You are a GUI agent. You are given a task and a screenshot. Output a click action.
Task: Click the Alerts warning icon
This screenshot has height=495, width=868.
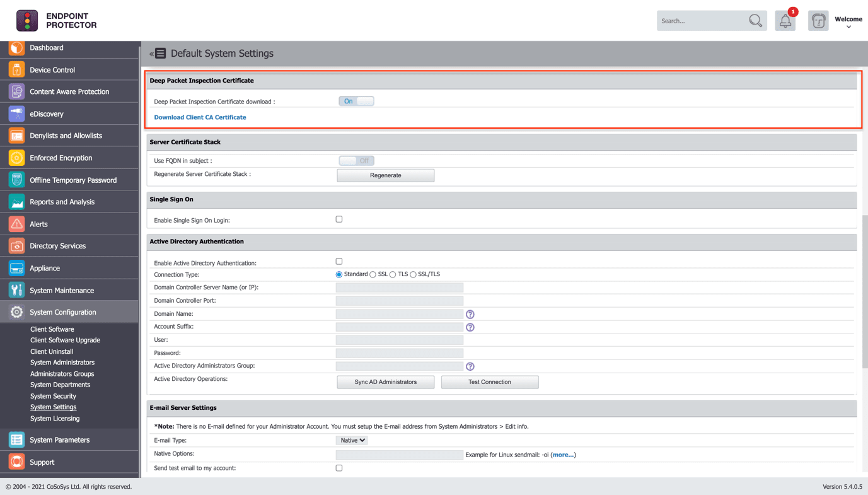pyautogui.click(x=16, y=224)
